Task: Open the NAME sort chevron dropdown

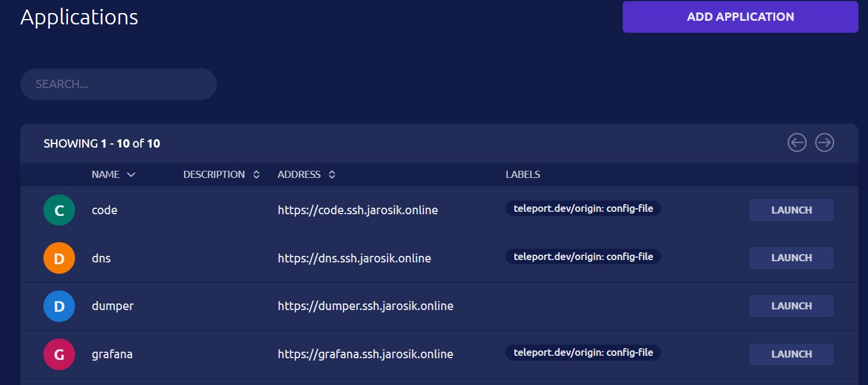Action: 130,175
